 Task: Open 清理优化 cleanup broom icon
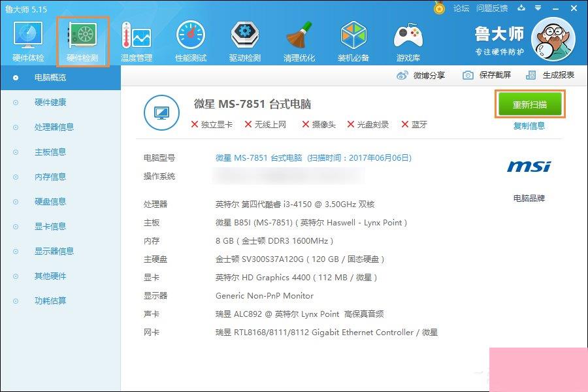click(299, 41)
